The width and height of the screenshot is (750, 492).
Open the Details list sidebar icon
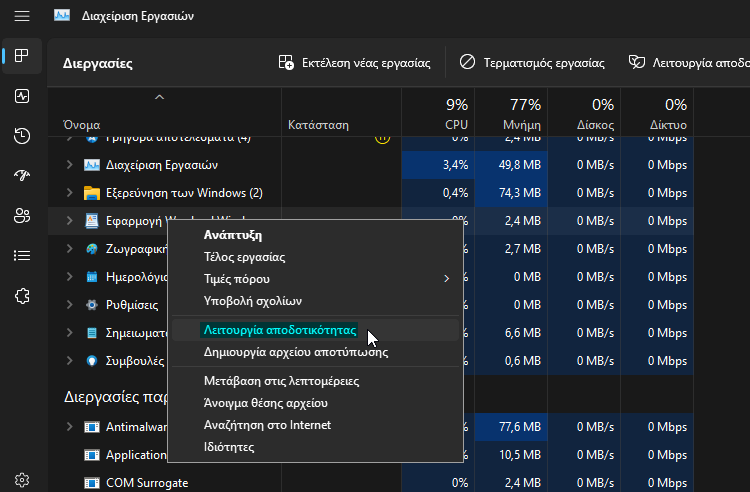[22, 256]
